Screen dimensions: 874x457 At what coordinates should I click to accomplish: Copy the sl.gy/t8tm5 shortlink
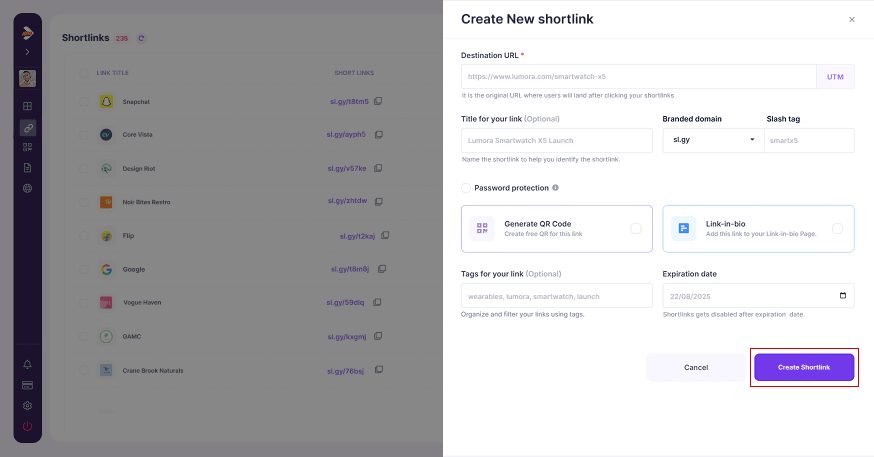coord(378,101)
